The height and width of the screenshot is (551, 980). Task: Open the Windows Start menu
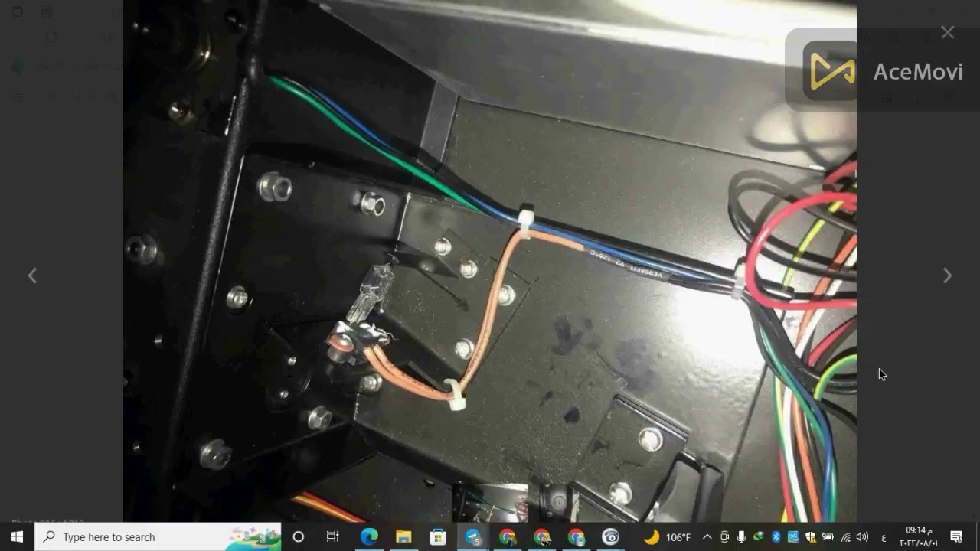[17, 536]
